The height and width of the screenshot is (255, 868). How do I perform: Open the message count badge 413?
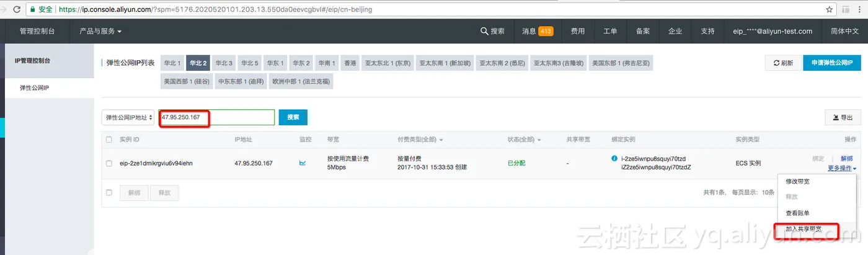tap(546, 31)
